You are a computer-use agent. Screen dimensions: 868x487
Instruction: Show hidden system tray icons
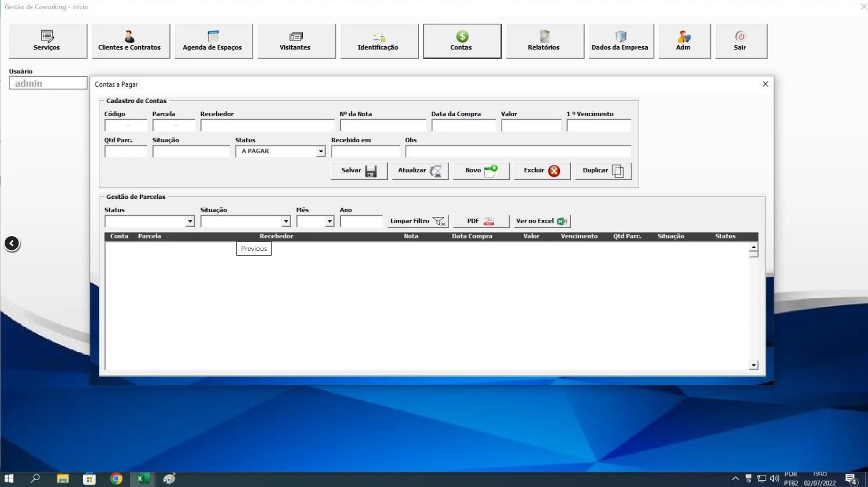pyautogui.click(x=735, y=479)
